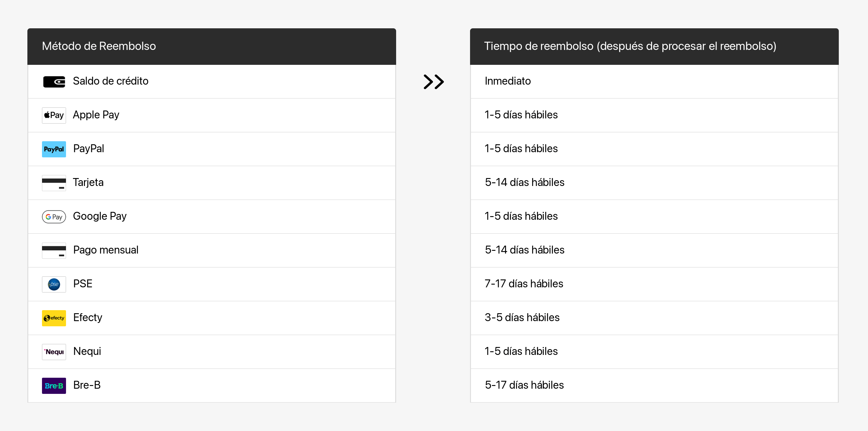Viewport: 868px width, 431px height.
Task: Select the Google Pay logo icon
Action: pyautogui.click(x=54, y=217)
